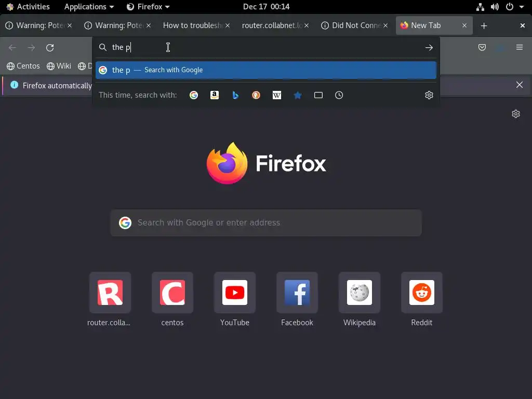Image resolution: width=532 pixels, height=399 pixels.
Task: Open Firefox app menu in top bar
Action: click(x=148, y=7)
